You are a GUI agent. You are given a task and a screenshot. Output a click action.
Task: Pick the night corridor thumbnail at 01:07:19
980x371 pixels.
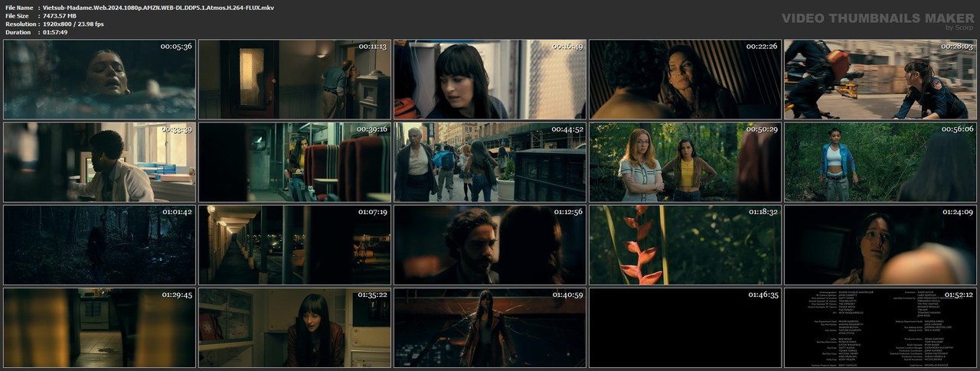coord(295,245)
